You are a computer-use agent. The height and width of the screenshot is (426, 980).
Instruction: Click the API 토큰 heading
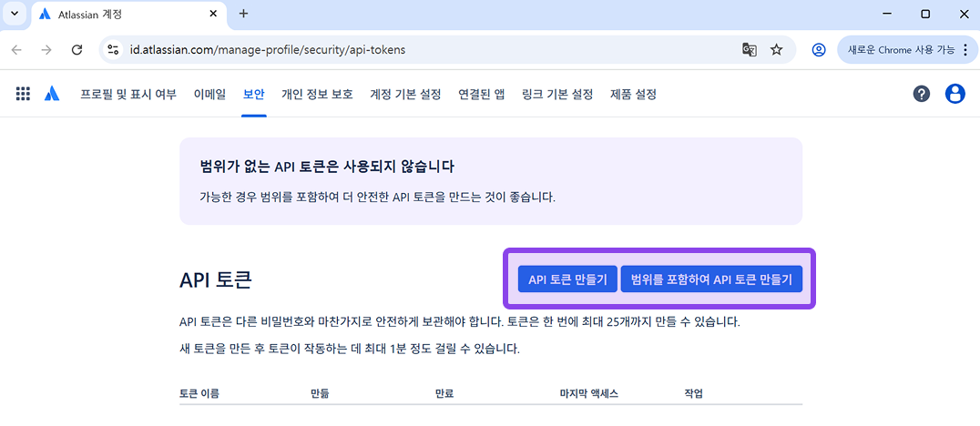[x=215, y=280]
